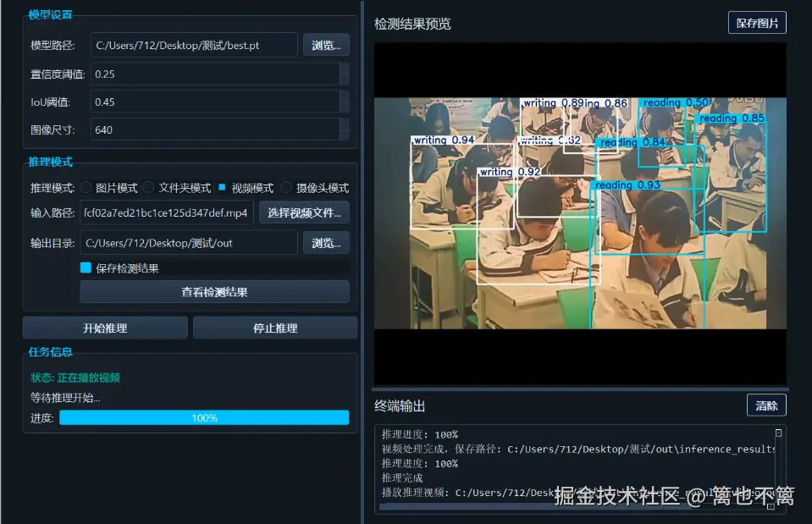The image size is (812, 524).
Task: Click 浏览 beside the output directory
Action: click(326, 242)
